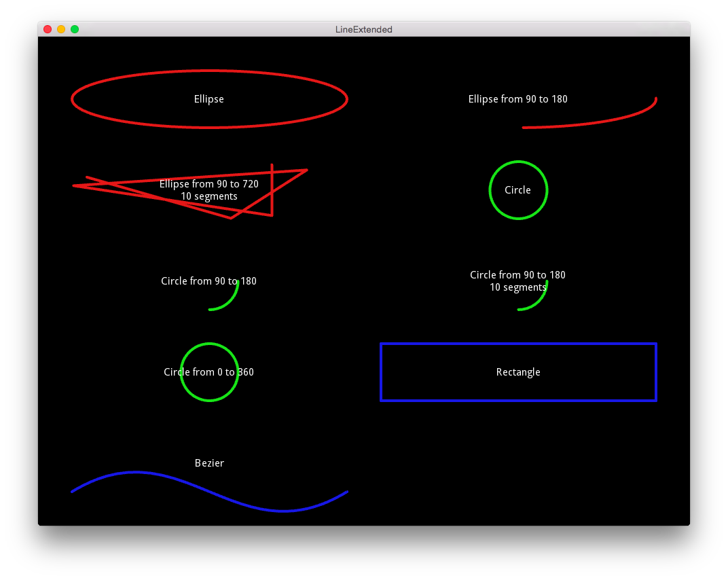Click the top edge of blue rectangle
The width and height of the screenshot is (728, 580).
point(518,344)
